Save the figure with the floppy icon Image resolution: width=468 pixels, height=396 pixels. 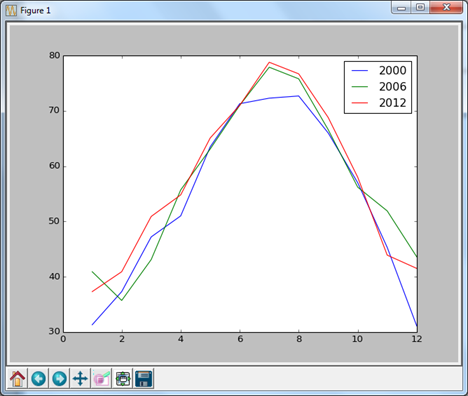pos(144,378)
